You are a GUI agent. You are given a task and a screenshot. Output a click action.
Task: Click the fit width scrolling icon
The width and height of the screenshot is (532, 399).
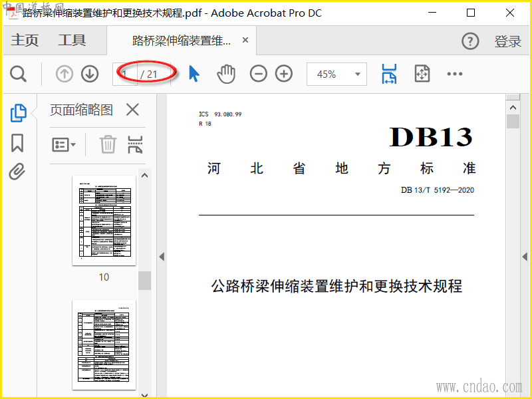point(389,74)
